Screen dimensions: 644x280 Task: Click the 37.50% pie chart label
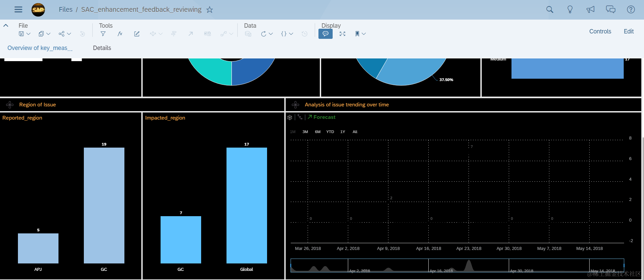click(x=446, y=80)
